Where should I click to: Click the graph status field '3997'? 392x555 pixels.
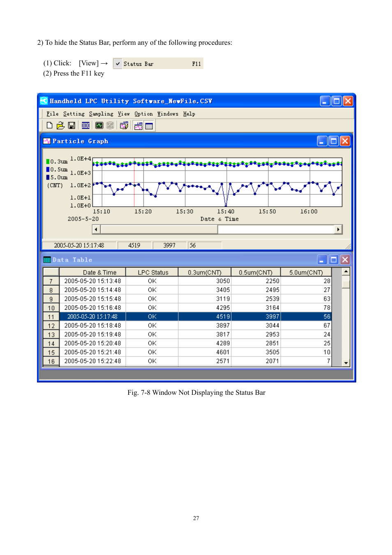[x=169, y=245]
